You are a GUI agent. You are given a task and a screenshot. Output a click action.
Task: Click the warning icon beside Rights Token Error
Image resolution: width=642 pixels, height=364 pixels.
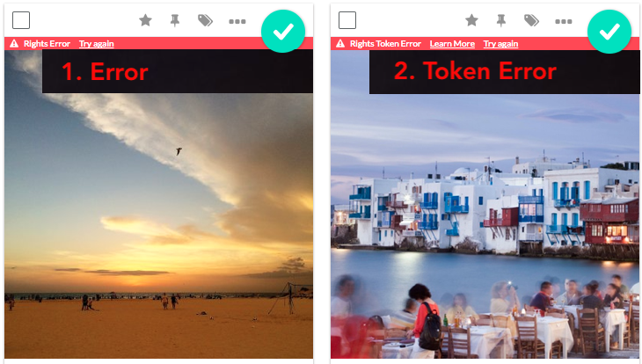coord(340,43)
